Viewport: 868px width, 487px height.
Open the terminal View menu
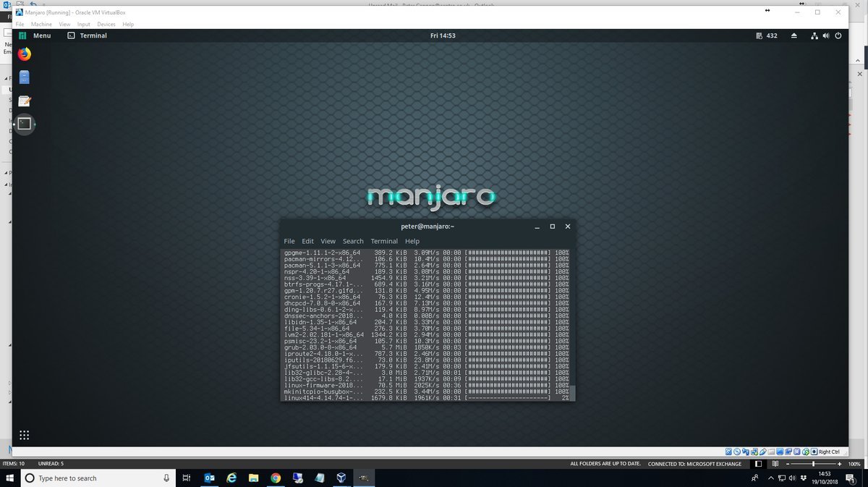pos(328,241)
